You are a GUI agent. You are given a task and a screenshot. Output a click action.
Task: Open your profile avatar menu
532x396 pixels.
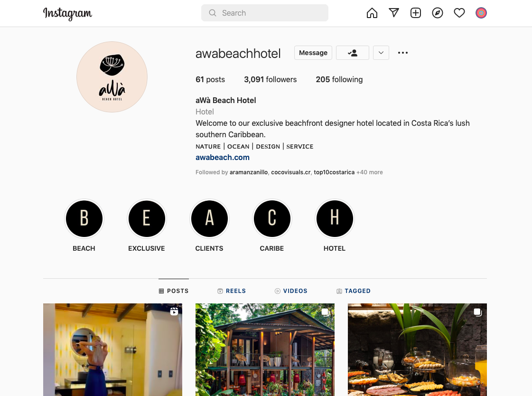click(481, 13)
